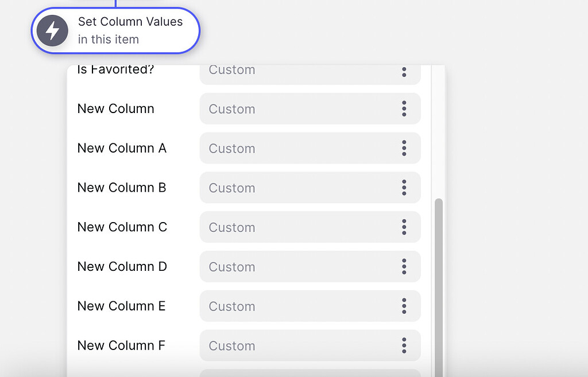Click the Is Favorited? column label
Viewport: 588px width, 377px height.
[x=116, y=69]
